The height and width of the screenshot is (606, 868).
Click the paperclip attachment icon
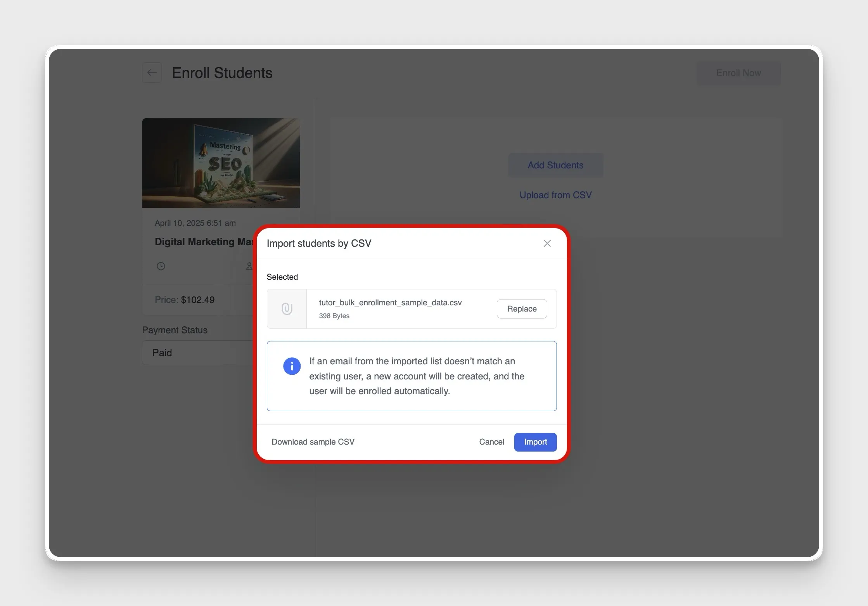287,309
